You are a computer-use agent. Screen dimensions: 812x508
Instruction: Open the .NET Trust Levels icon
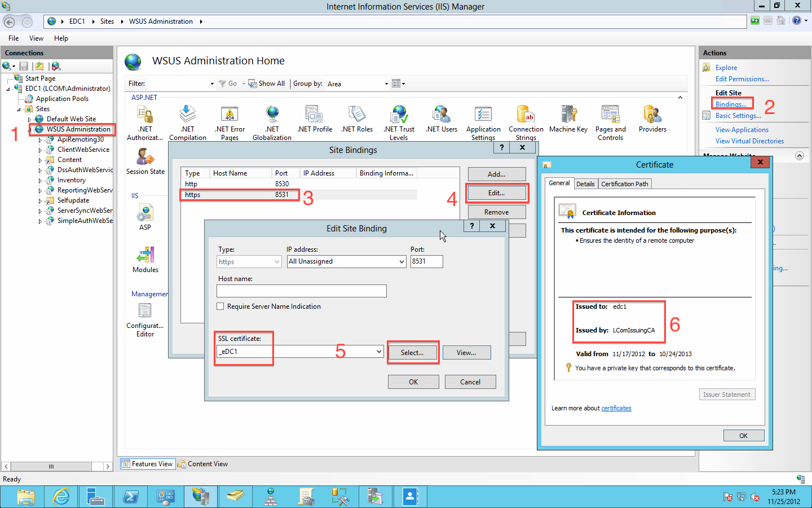[x=399, y=115]
